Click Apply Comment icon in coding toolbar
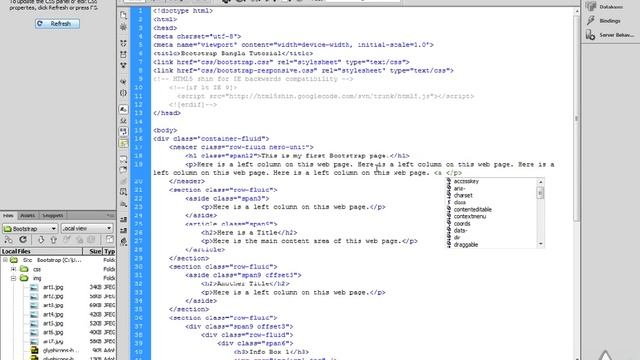640x360 pixels. point(123,159)
